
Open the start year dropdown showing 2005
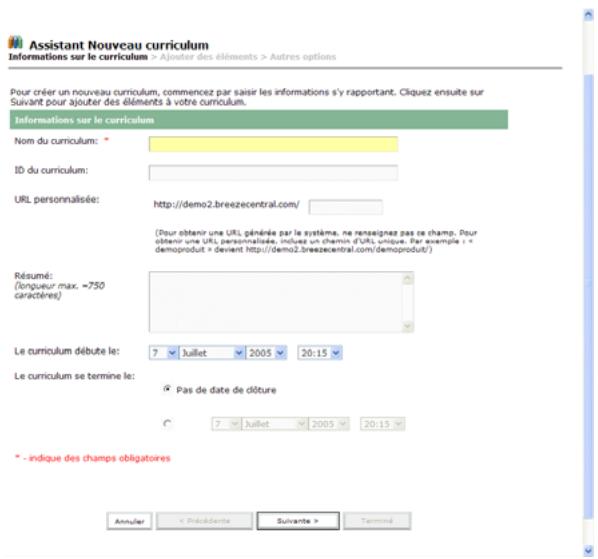266,353
